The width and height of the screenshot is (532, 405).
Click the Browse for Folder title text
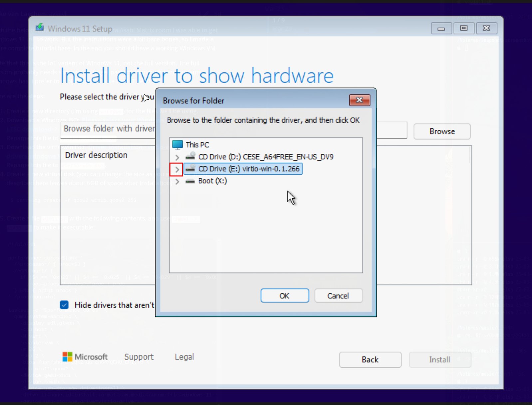(193, 101)
